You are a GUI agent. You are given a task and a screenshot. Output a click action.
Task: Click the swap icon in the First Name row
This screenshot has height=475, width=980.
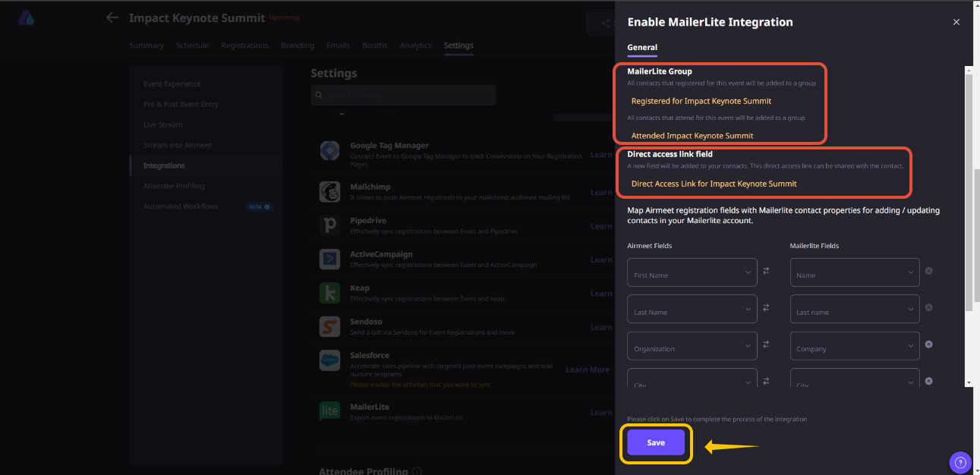click(766, 271)
